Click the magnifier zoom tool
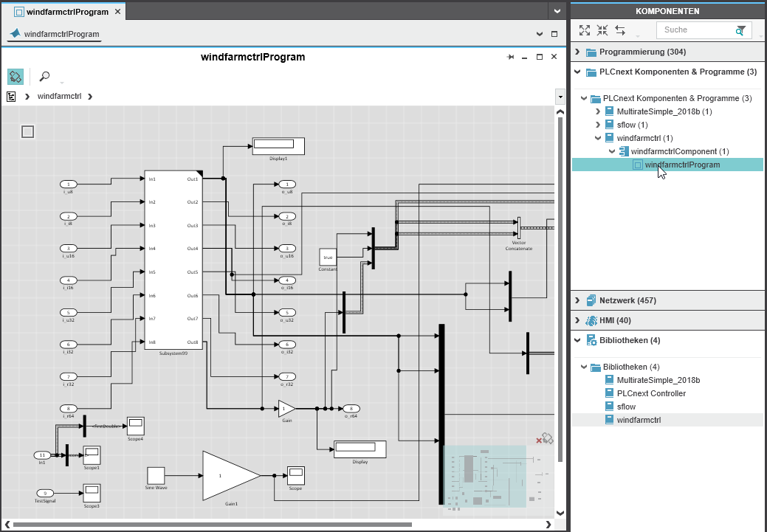767x532 pixels. pyautogui.click(x=44, y=76)
